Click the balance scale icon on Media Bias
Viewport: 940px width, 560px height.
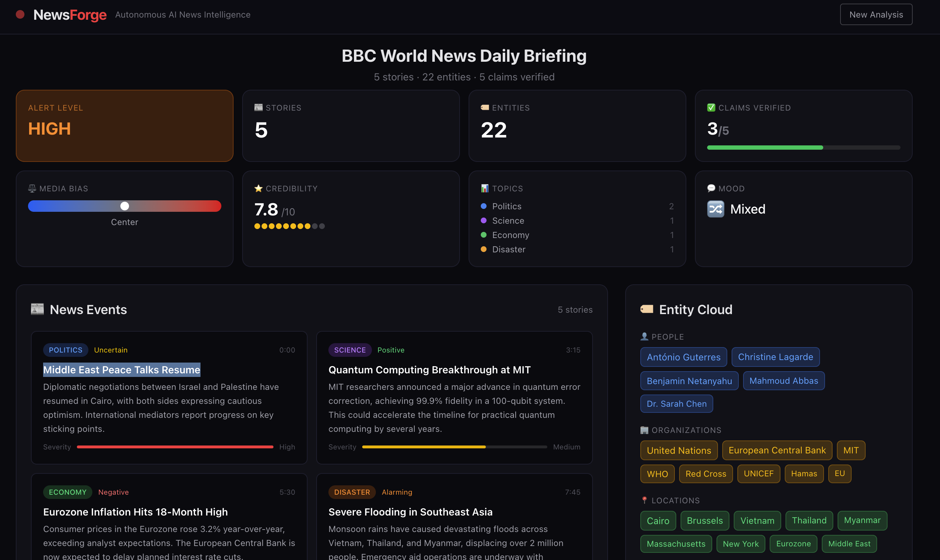click(32, 188)
